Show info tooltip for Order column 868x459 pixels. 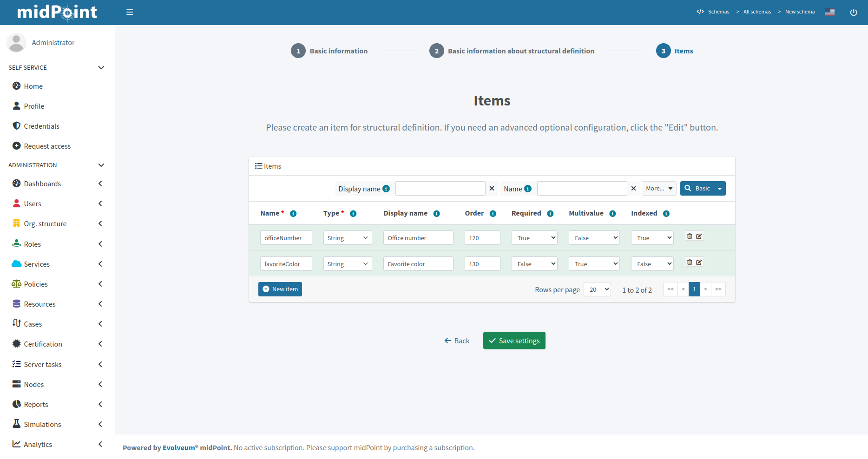pos(493,214)
